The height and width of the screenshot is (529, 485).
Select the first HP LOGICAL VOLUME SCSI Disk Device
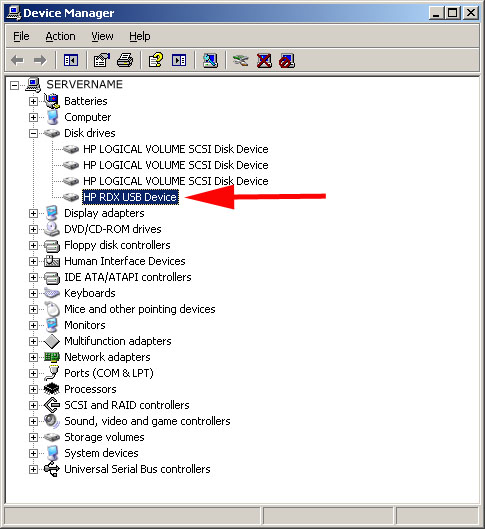coord(176,149)
